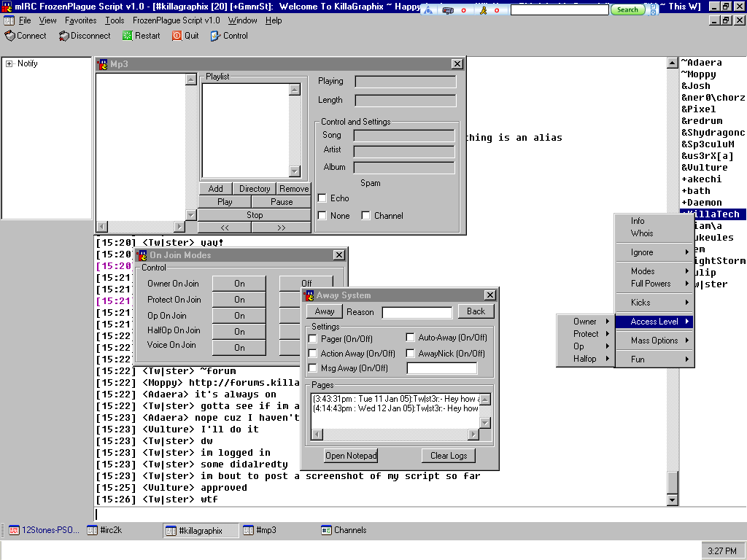This screenshot has height=560, width=747.
Task: Click the AOL triangle icon in top toolbar
Action: (x=428, y=10)
